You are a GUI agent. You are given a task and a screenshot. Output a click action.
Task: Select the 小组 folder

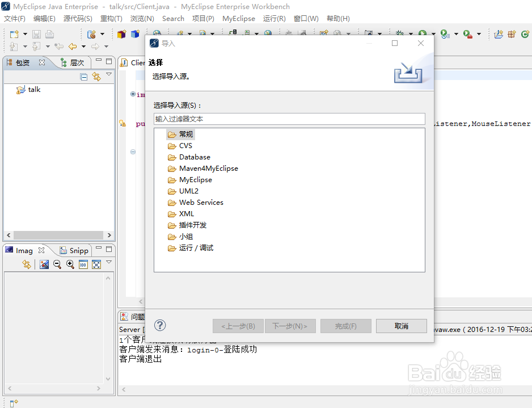[180, 237]
